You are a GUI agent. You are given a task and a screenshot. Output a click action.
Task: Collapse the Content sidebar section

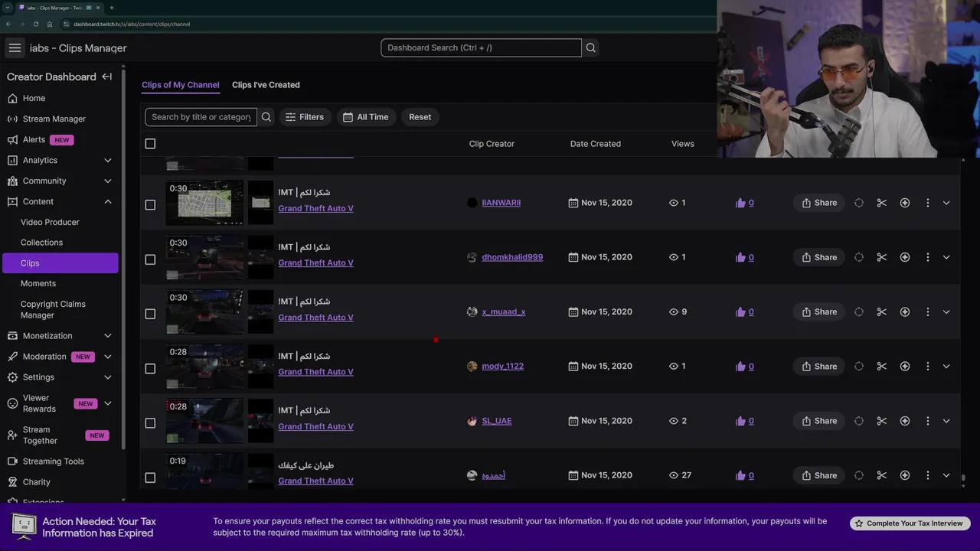coord(107,201)
